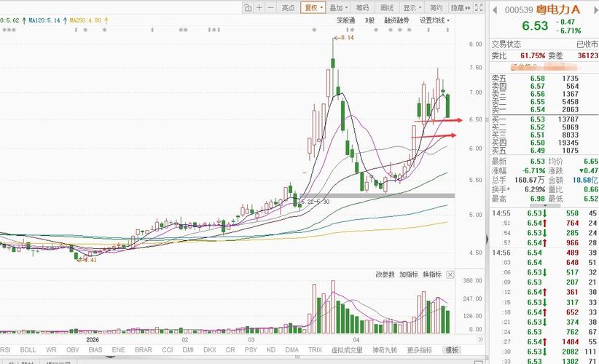Click 改参数 to edit parameters

(x=385, y=274)
